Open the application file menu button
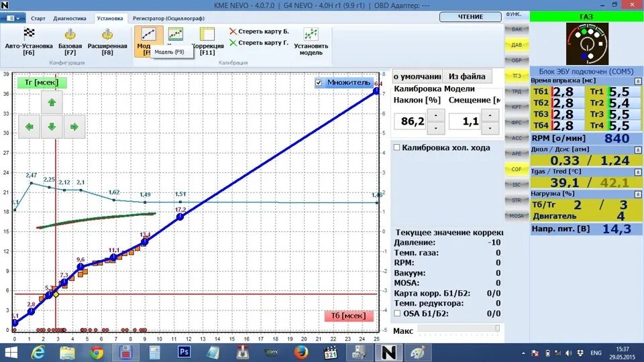Screen dimensions: 644x362 tap(13, 18)
